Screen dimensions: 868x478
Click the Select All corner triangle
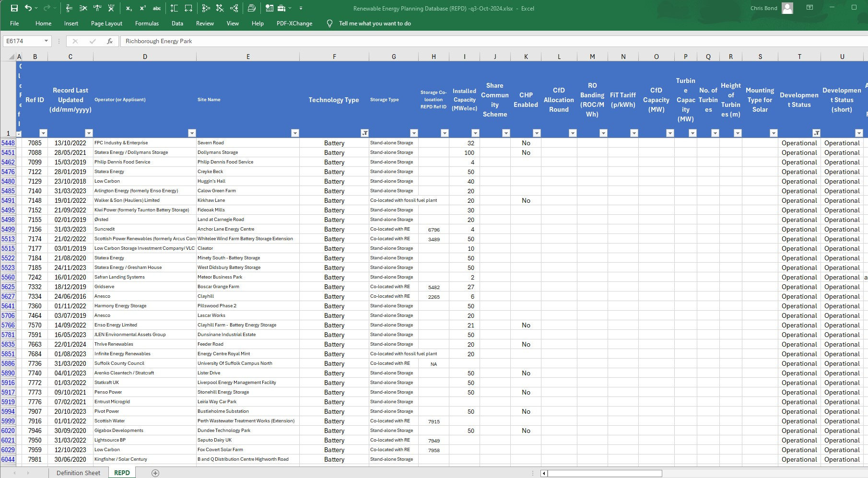[x=12, y=57]
